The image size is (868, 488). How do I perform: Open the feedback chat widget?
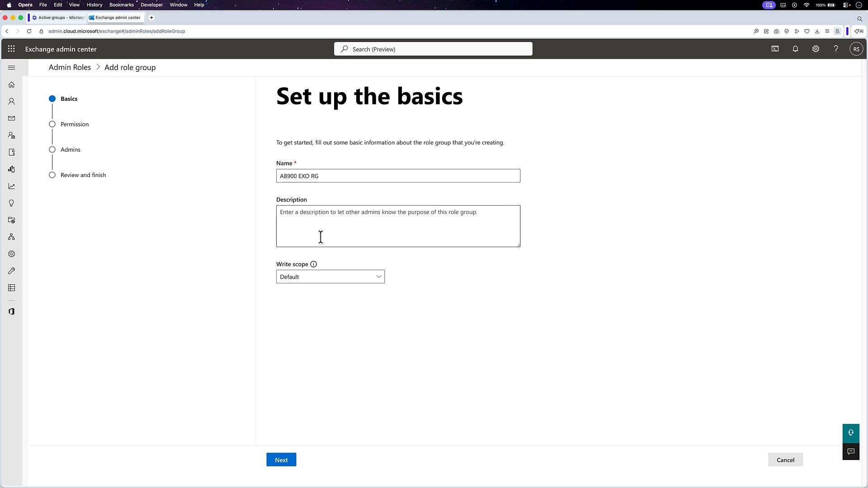851,451
